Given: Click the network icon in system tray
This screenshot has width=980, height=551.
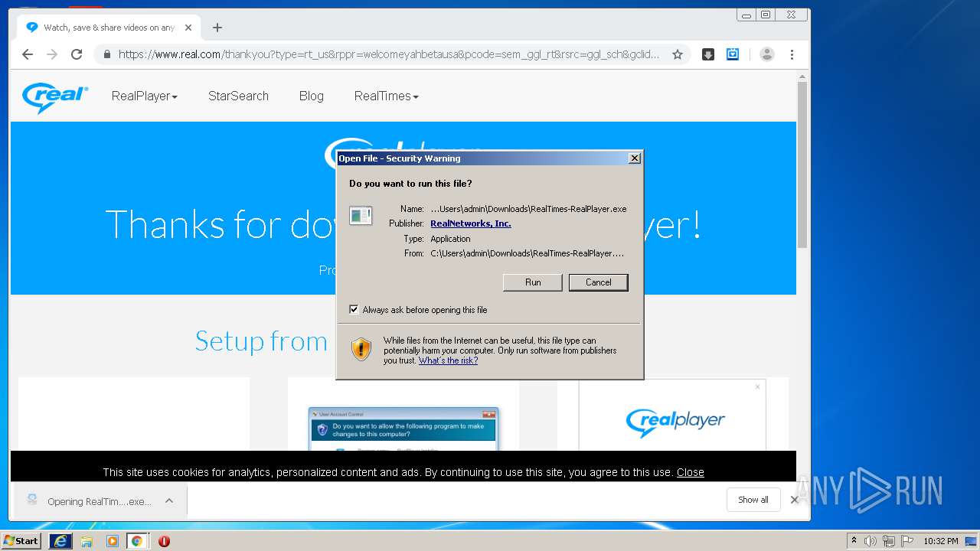Looking at the screenshot, I should pyautogui.click(x=889, y=541).
